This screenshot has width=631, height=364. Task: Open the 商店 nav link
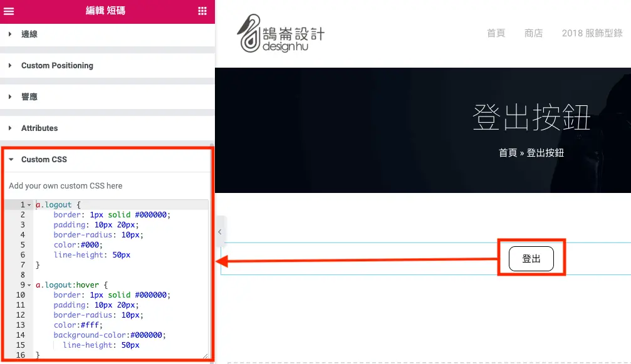(x=534, y=33)
